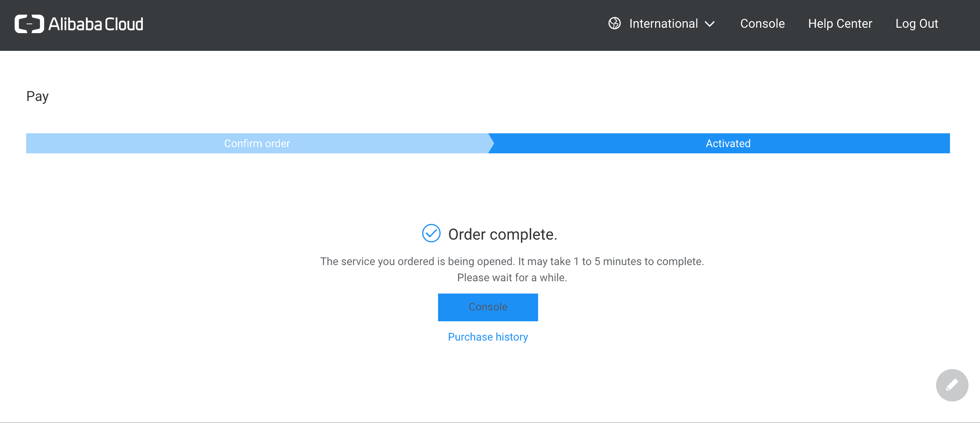Click the Pay page heading
Screen dimensions: 980x423
coord(37,96)
